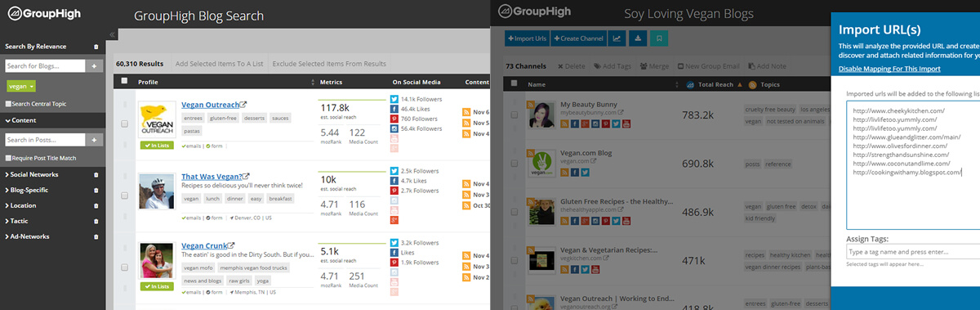980x310 pixels.
Task: Click the Merge action
Action: click(655, 65)
